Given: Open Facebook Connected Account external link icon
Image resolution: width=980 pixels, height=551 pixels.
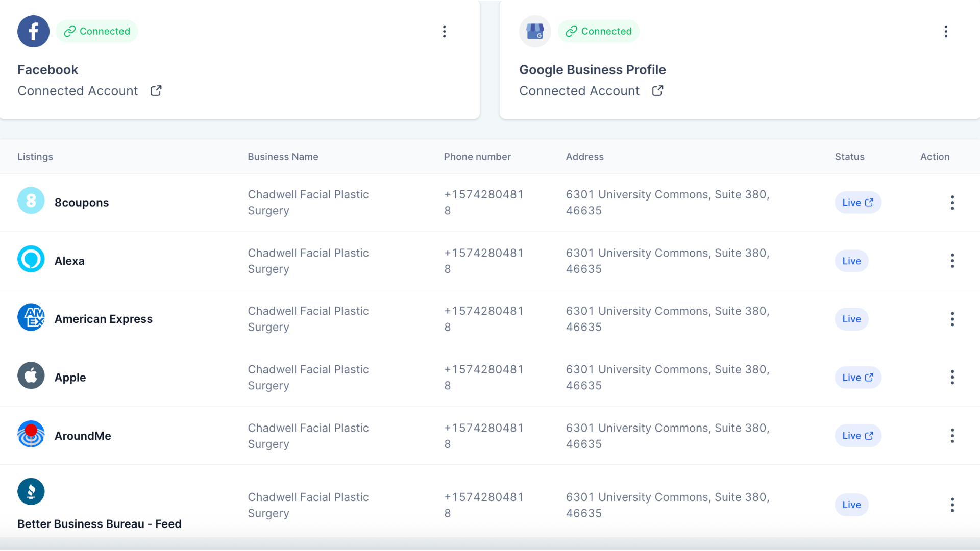Looking at the screenshot, I should pos(156,91).
